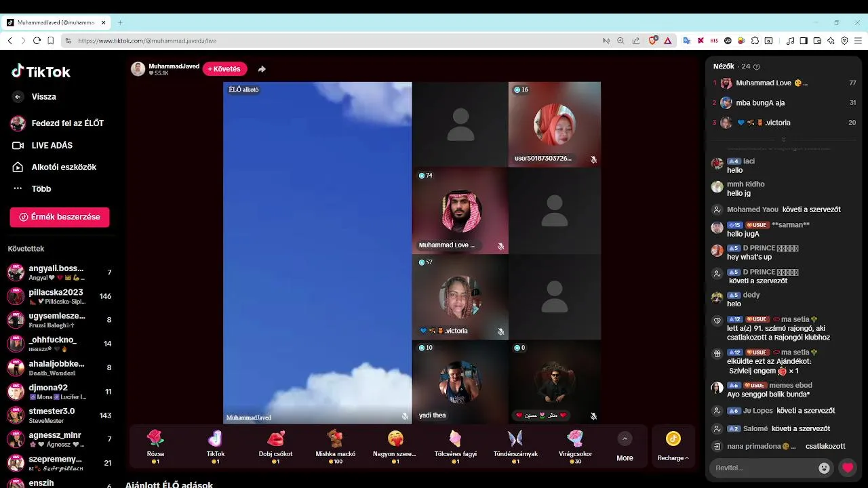Open the browser extensions puzzle icon
This screenshot has width=868, height=488.
755,41
